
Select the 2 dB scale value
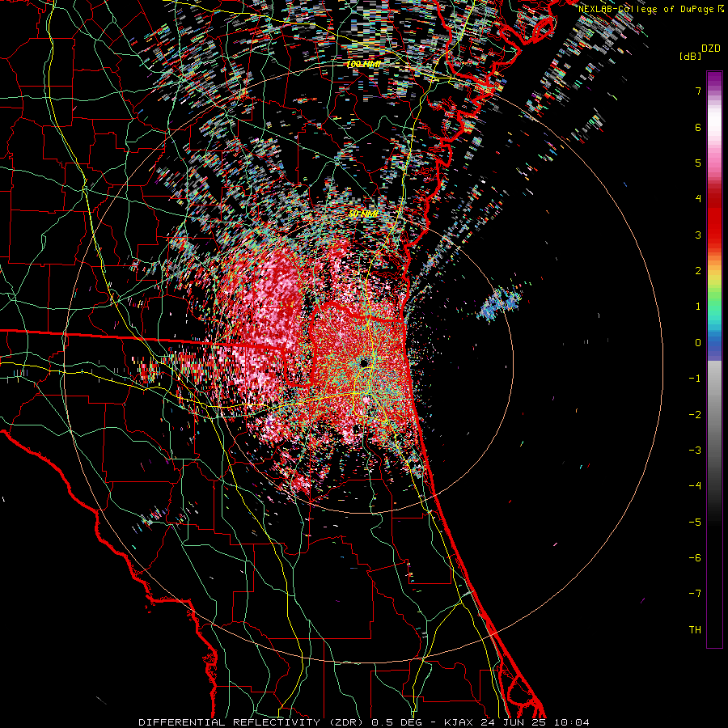point(698,271)
